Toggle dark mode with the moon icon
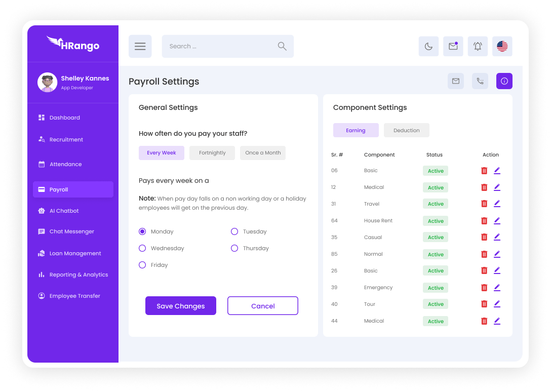The height and width of the screenshot is (392, 551). pyautogui.click(x=428, y=47)
